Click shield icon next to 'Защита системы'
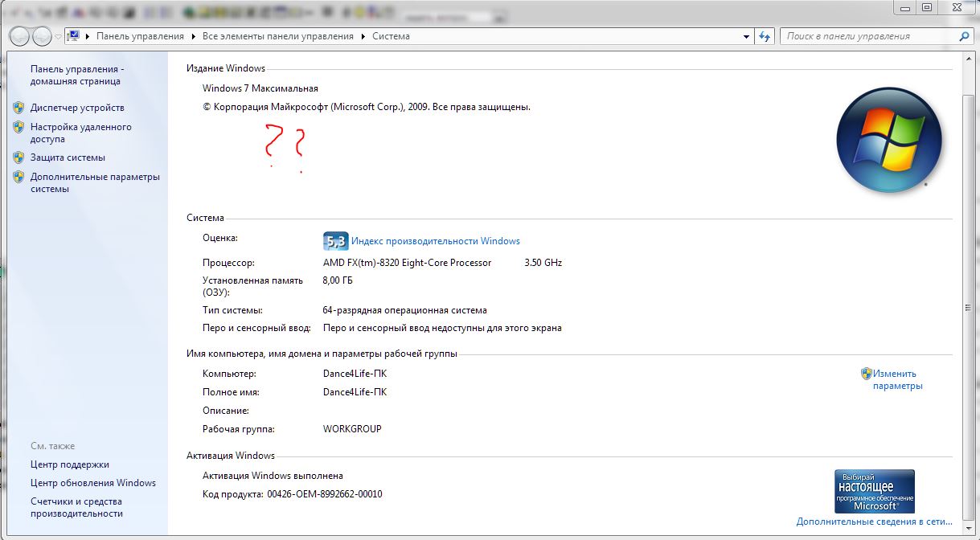The width and height of the screenshot is (980, 540). click(18, 157)
